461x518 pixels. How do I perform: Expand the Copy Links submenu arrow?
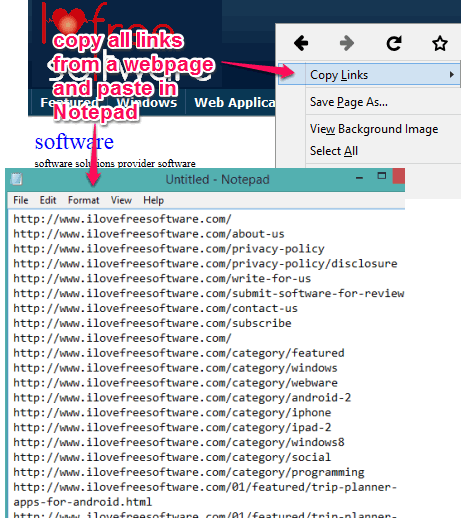click(x=451, y=74)
